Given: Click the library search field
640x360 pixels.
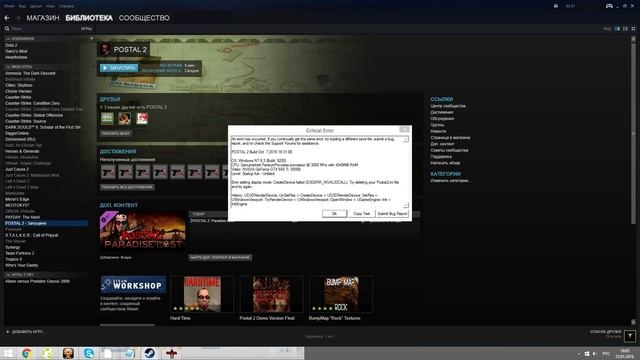Looking at the screenshot, I should coord(43,29).
